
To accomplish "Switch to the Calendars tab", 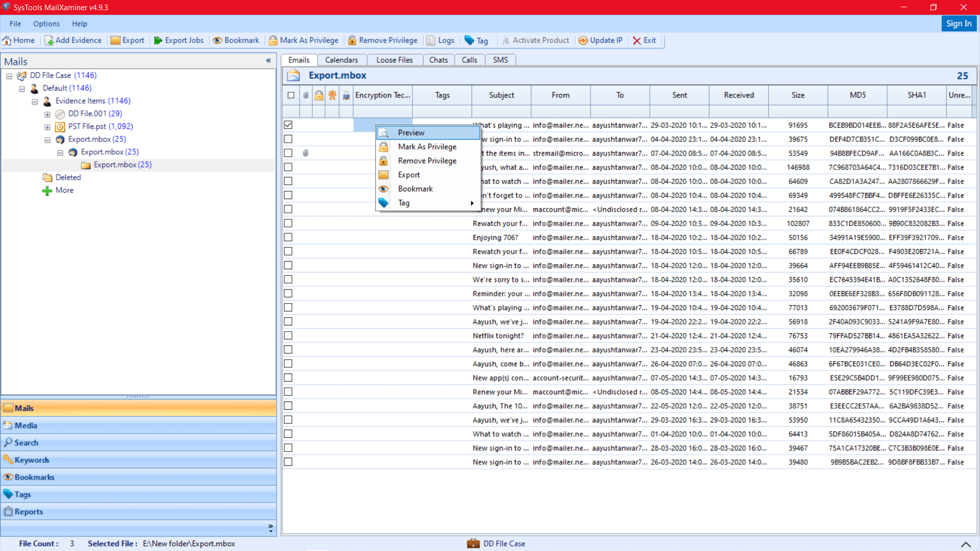I will (x=341, y=60).
